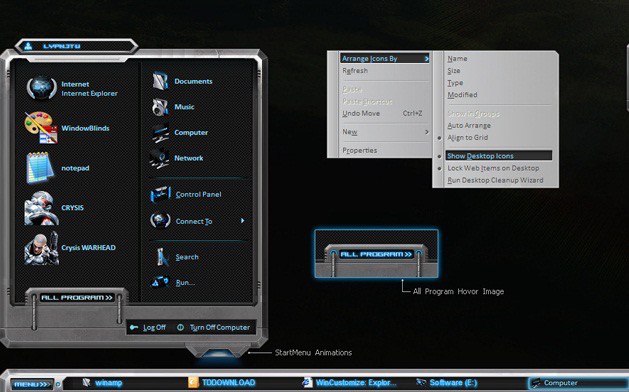Click the Network label text
Viewport: 629px width, 392px height.
[189, 158]
